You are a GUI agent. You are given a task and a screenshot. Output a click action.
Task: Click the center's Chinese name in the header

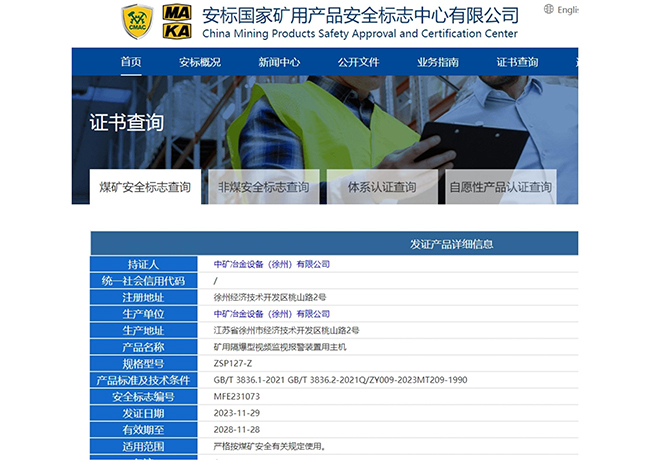pyautogui.click(x=360, y=14)
